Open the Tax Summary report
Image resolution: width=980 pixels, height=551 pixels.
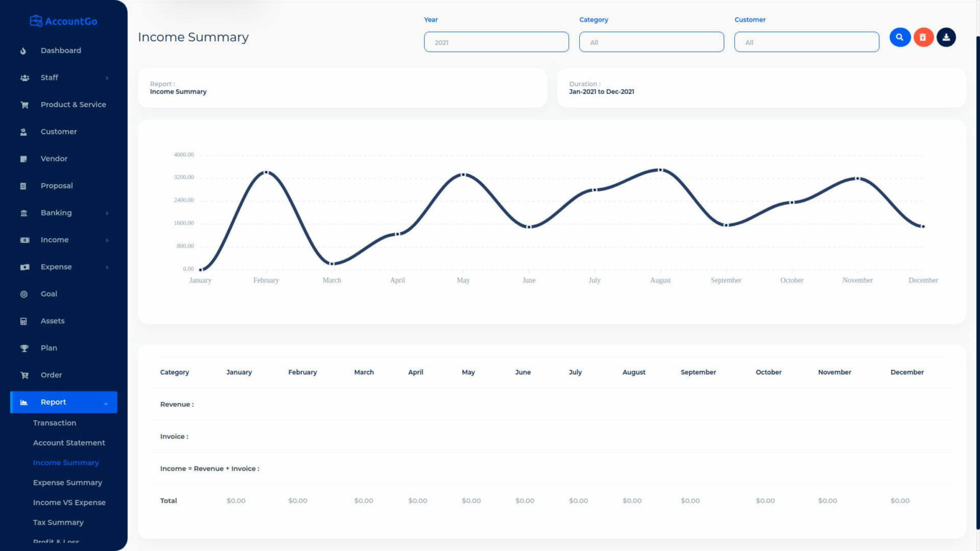[58, 522]
